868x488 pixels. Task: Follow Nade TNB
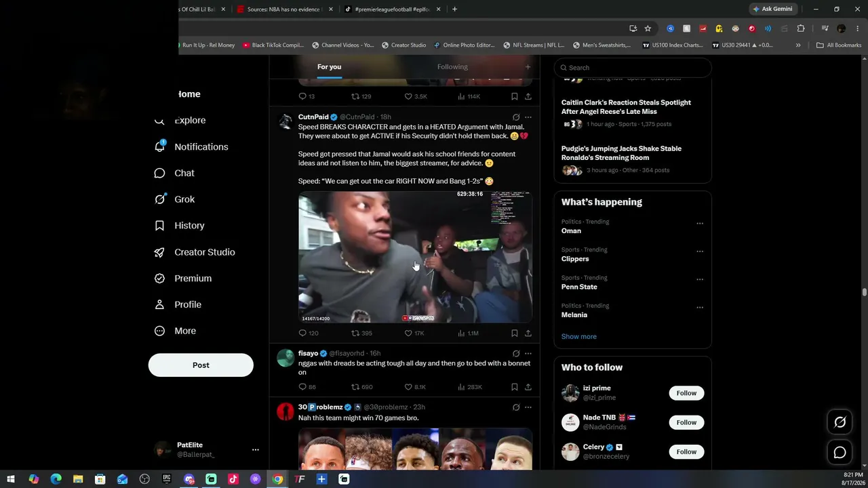pos(686,422)
